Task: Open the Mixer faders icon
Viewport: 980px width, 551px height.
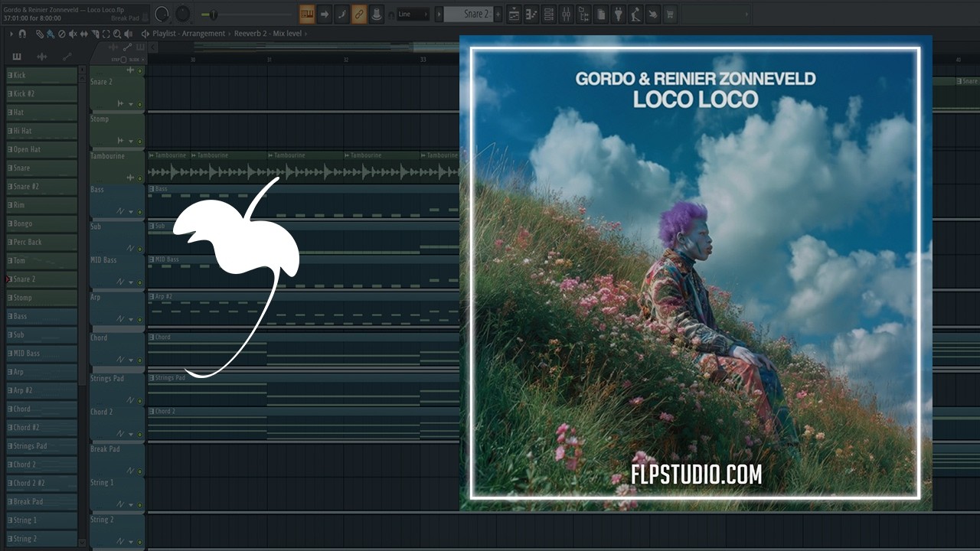Action: pyautogui.click(x=567, y=15)
